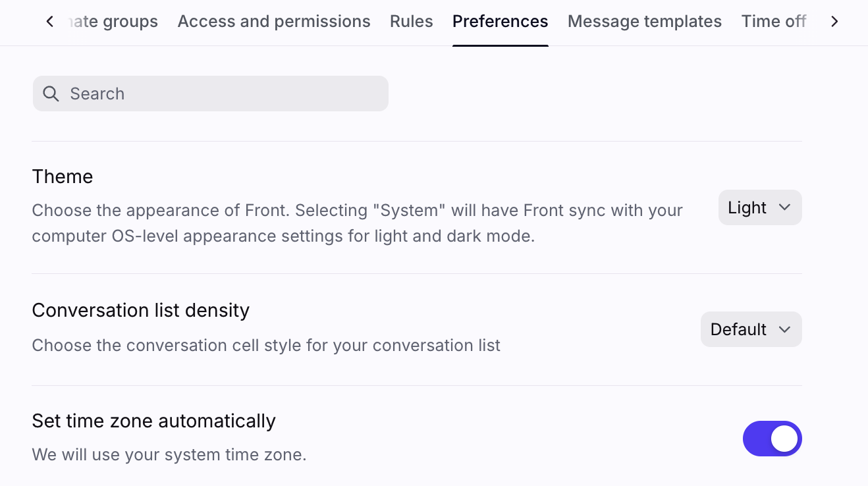This screenshot has width=868, height=486.
Task: Open the partially visible teammate groups tab
Action: point(114,22)
